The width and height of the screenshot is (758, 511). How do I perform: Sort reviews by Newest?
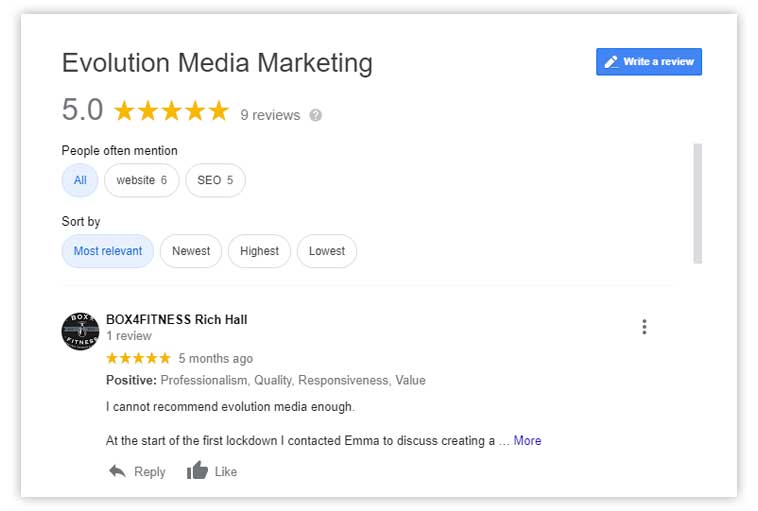(191, 251)
